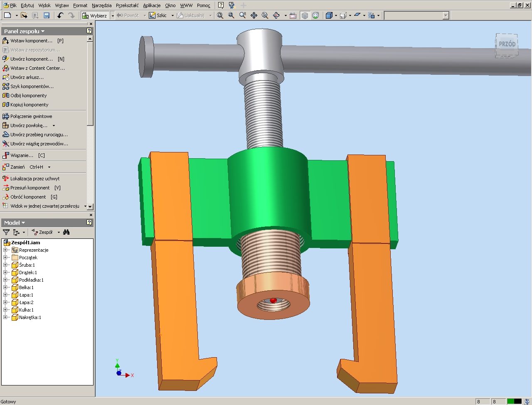Toggle the shaded display cube button

329,15
